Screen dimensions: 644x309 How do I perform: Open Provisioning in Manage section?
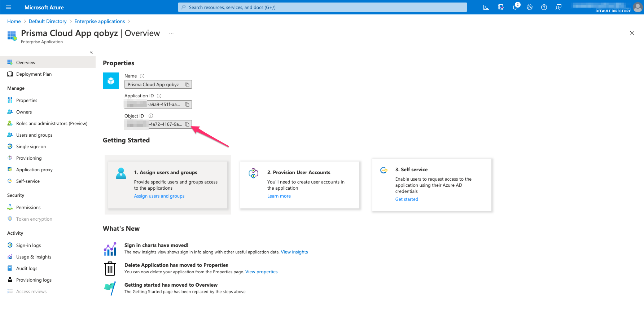click(29, 158)
